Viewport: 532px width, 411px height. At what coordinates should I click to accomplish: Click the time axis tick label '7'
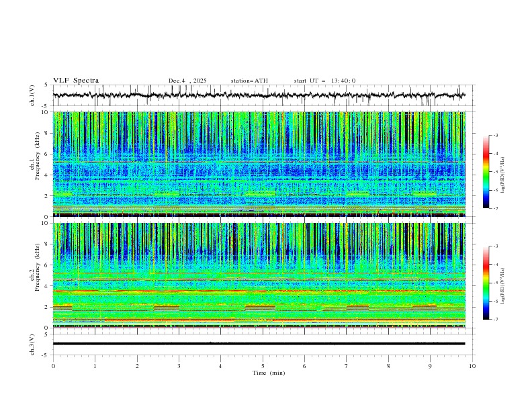[347, 366]
